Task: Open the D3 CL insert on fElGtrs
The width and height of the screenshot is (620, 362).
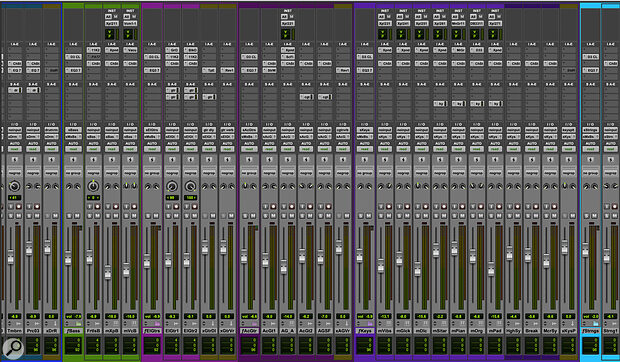Action: pos(152,57)
